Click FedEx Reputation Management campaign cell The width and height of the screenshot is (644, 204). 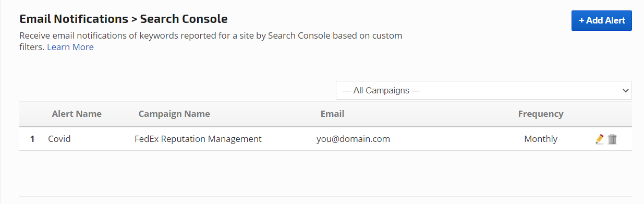(198, 139)
